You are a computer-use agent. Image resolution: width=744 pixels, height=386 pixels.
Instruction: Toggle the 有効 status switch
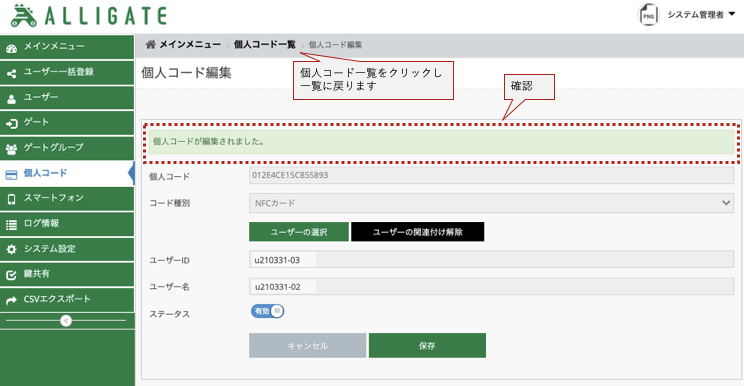pos(268,311)
